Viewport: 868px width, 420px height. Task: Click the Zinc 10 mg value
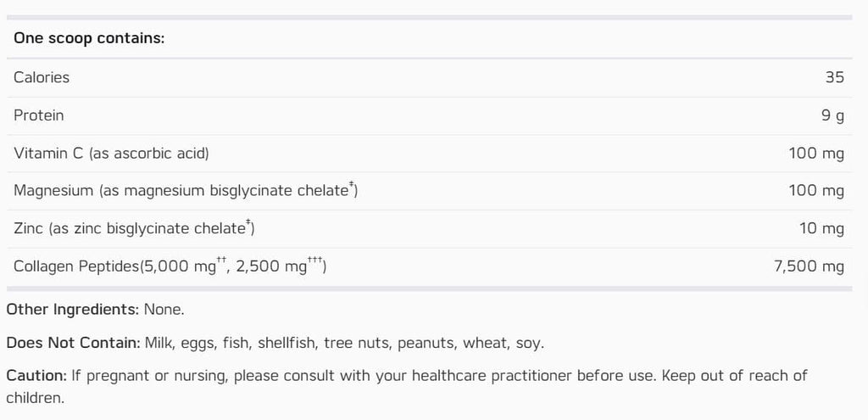821,229
